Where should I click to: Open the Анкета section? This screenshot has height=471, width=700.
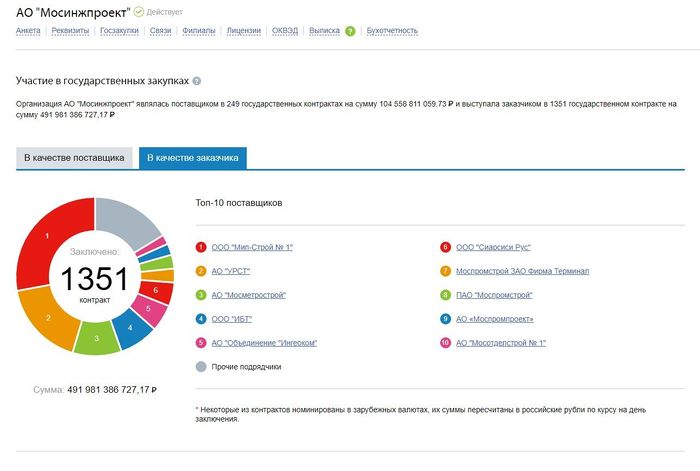[x=28, y=31]
